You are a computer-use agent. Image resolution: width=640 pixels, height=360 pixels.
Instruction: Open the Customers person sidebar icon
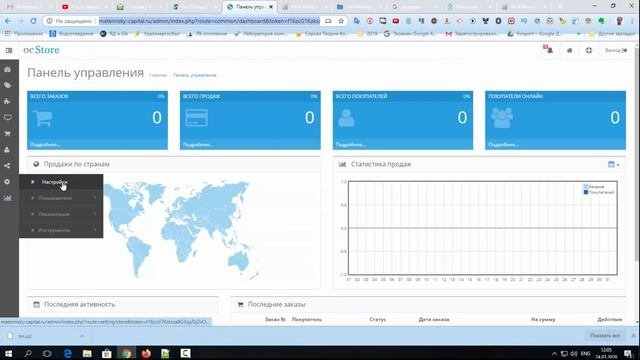[7, 150]
